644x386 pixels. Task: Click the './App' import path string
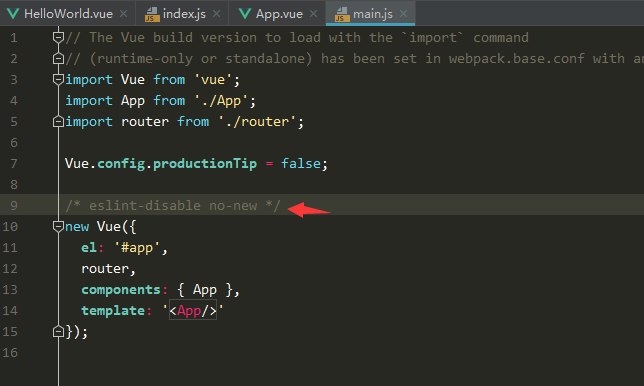pyautogui.click(x=221, y=101)
